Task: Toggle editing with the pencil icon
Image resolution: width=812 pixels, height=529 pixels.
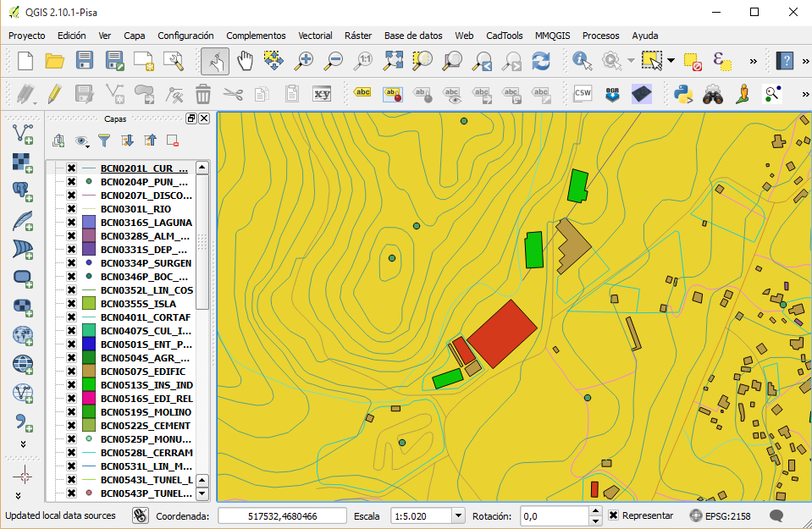Action: click(54, 94)
